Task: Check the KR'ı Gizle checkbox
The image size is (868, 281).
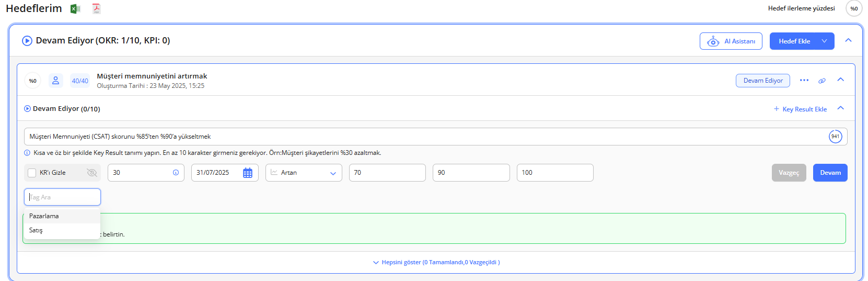Action: (x=32, y=173)
